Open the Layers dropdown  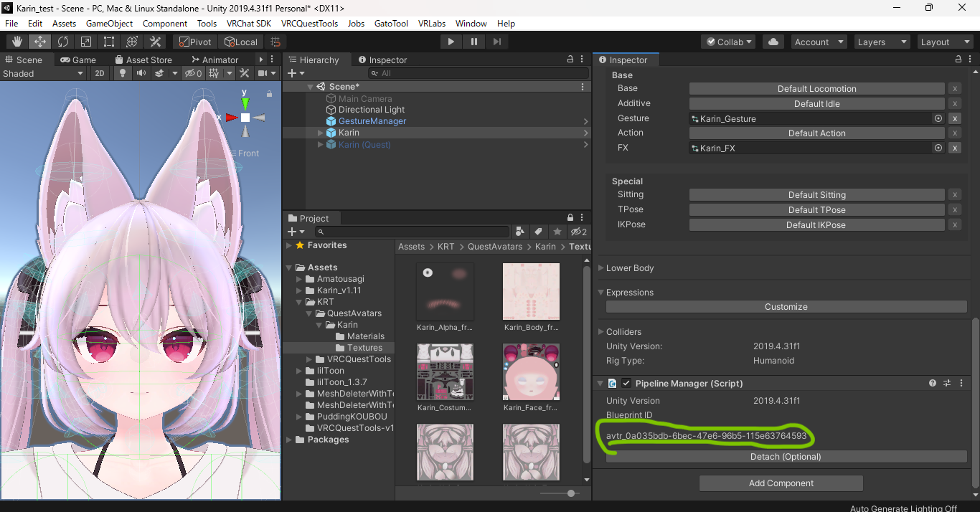click(x=881, y=42)
